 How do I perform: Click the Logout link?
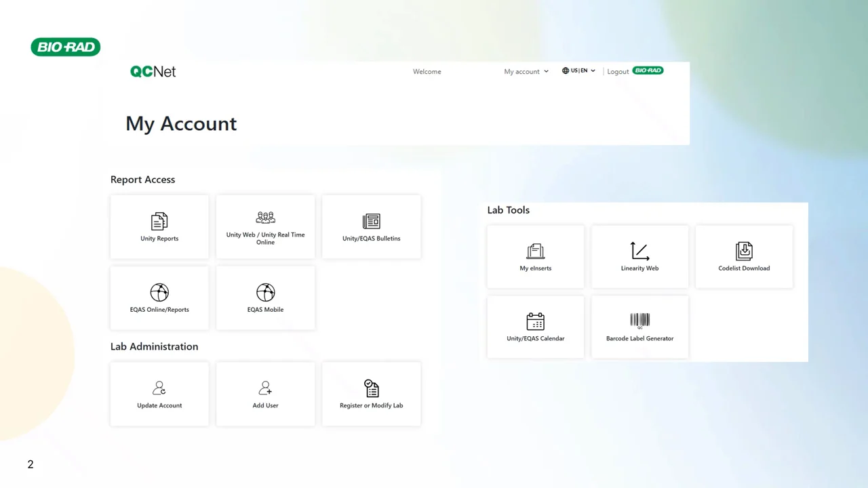click(x=618, y=71)
